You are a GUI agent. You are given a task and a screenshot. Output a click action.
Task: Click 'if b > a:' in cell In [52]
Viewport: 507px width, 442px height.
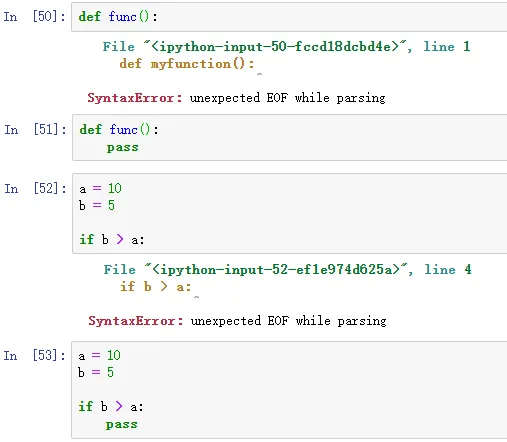[112, 239]
